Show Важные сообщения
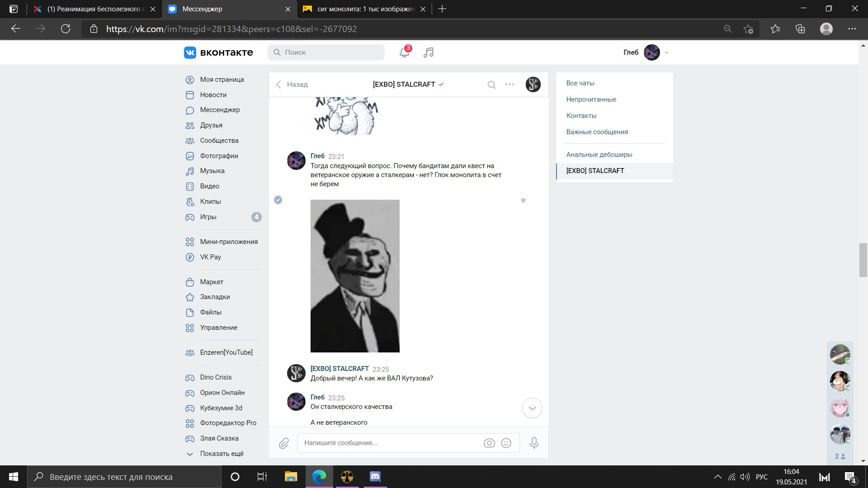 point(597,132)
